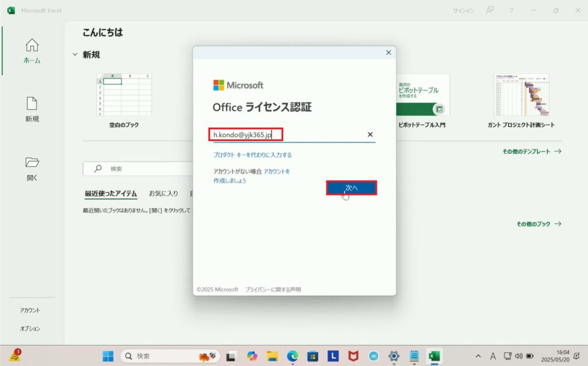
Task: Open the ガント プロジェクト計画シート template
Action: [x=521, y=101]
